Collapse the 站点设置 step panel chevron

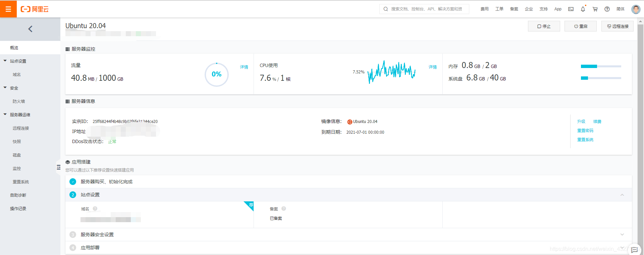622,195
